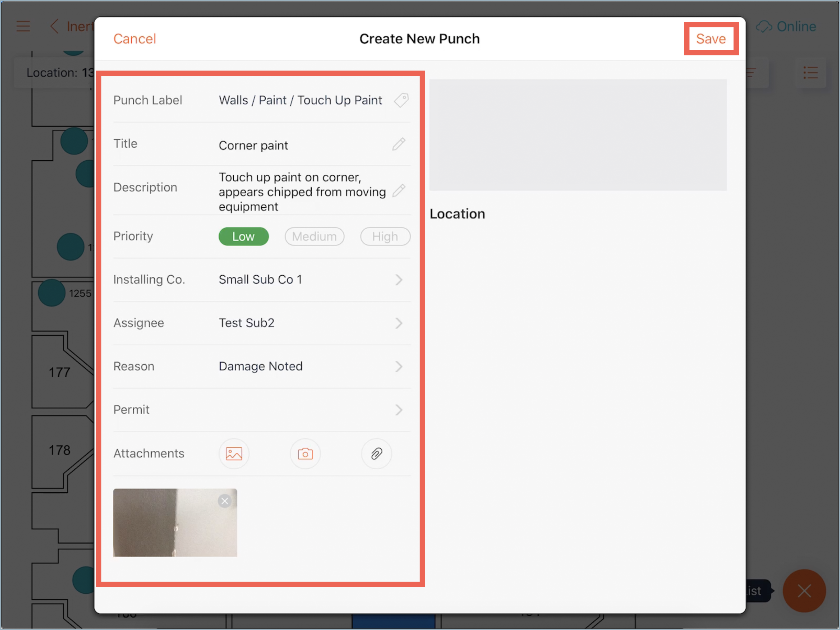Screen dimensions: 840x630
Task: Select High priority
Action: pos(385,236)
